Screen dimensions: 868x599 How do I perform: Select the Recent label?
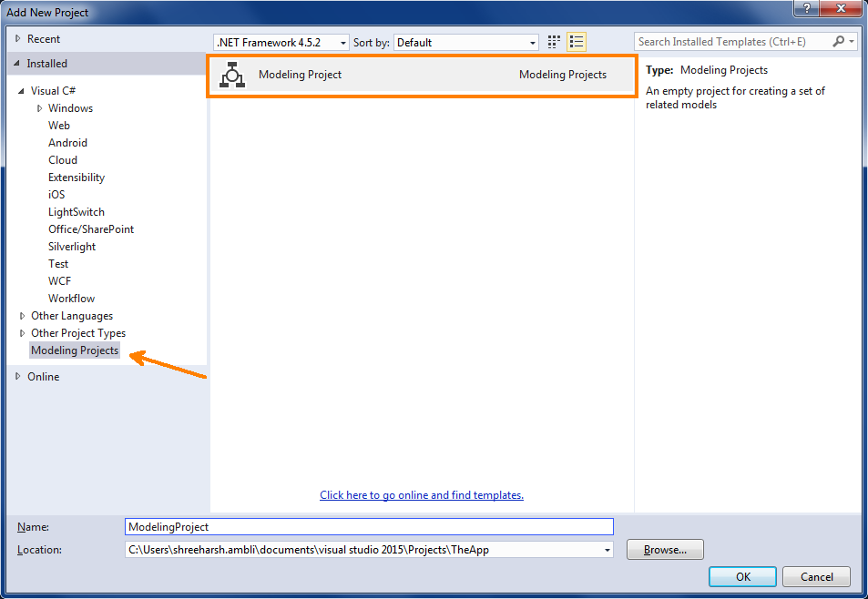pos(43,39)
